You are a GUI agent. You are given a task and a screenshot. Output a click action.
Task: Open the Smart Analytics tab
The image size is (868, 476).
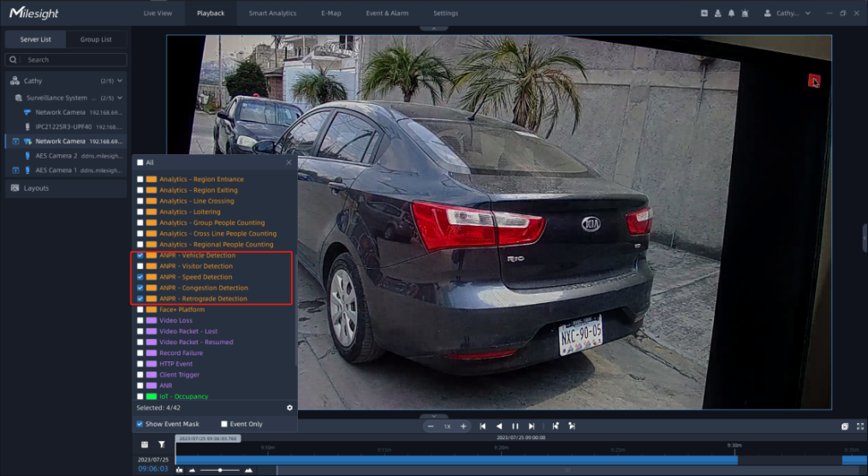(272, 14)
